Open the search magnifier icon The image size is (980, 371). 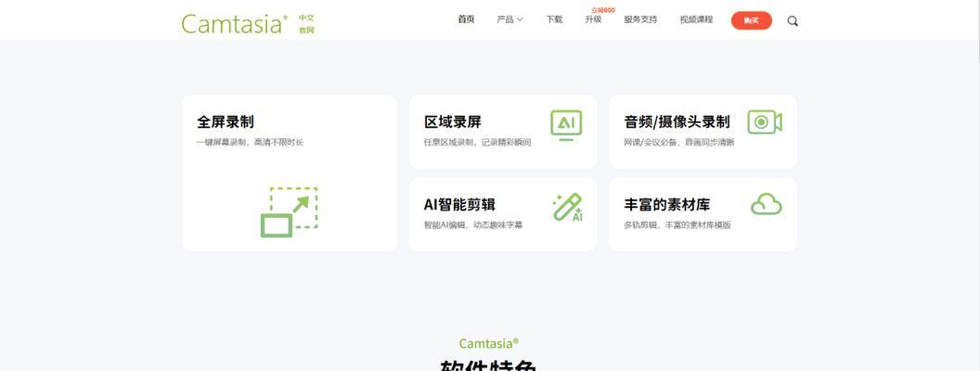[793, 20]
